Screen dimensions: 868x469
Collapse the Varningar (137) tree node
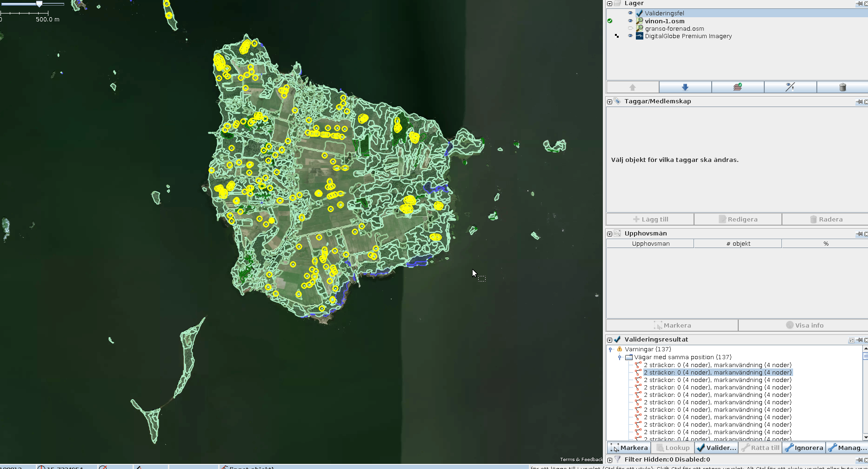610,349
